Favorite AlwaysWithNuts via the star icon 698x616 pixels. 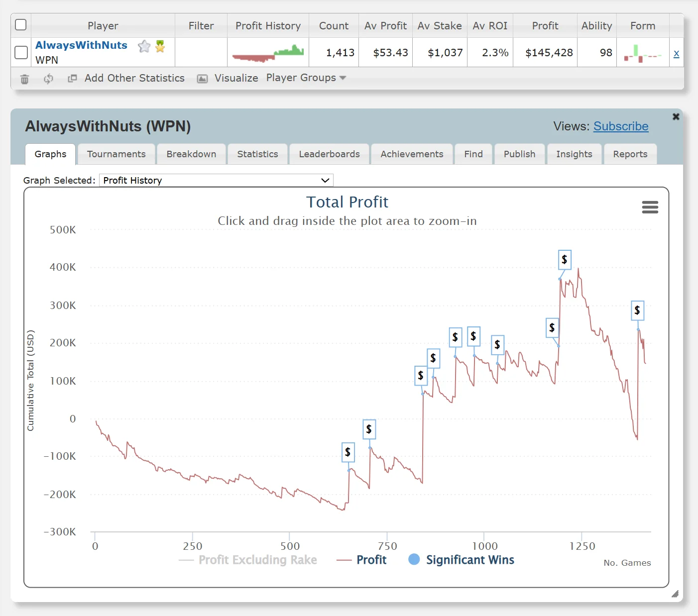tap(144, 46)
